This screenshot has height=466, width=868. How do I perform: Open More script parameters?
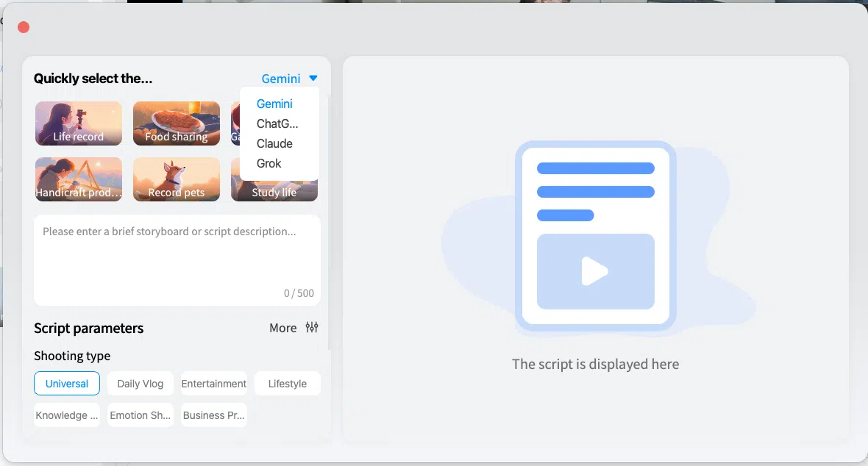pos(283,329)
